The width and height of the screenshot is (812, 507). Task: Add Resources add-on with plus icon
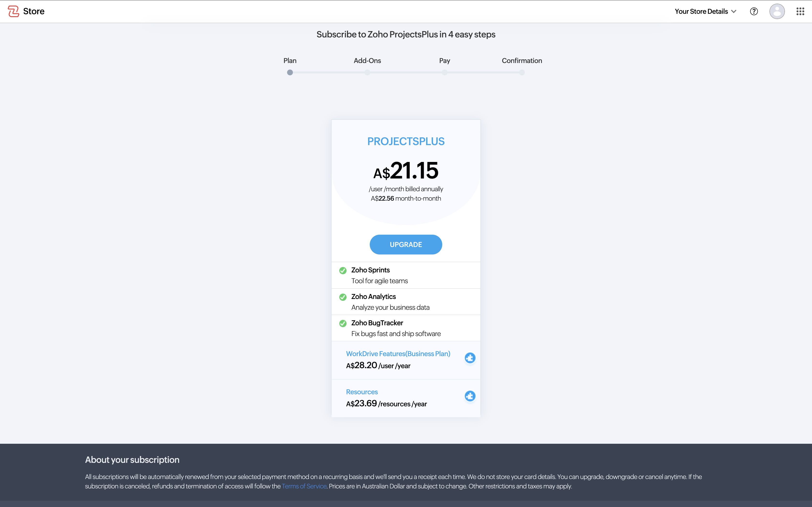[x=470, y=396]
